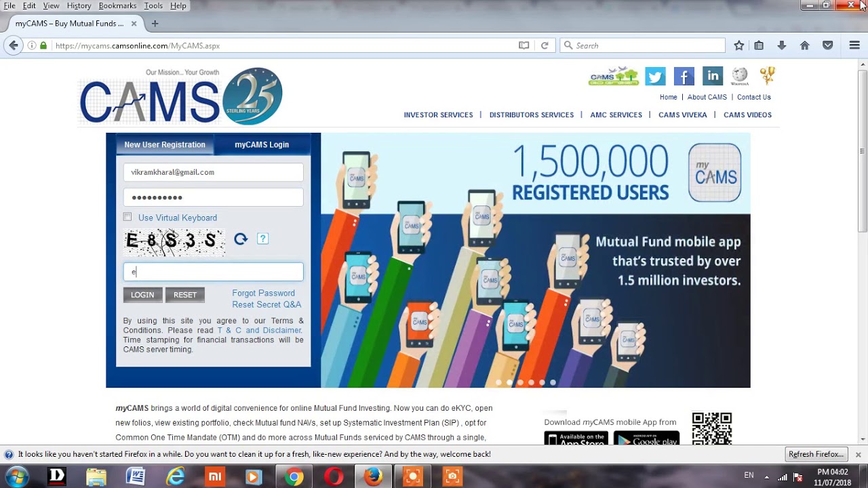868x488 pixels.
Task: Click the Twitter social icon
Action: click(655, 77)
